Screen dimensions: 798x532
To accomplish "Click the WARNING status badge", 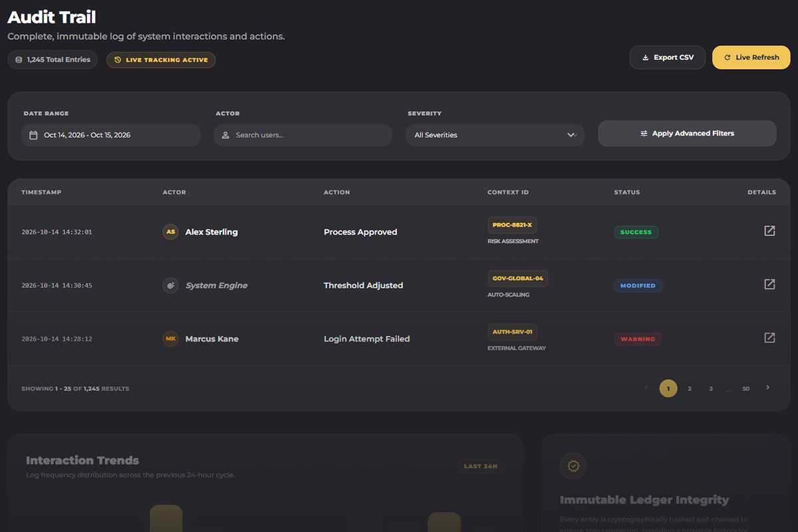I will (x=638, y=339).
